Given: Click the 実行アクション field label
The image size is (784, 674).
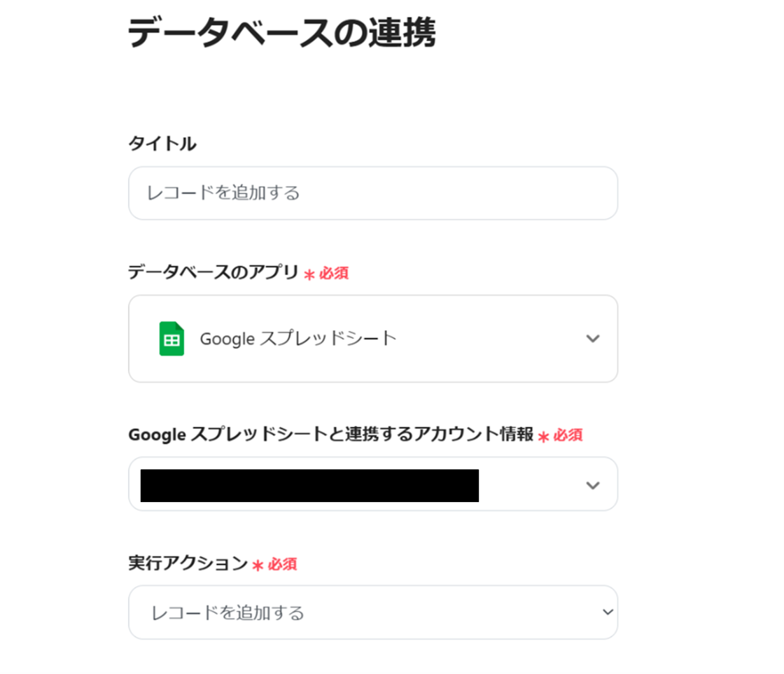Looking at the screenshot, I should pyautogui.click(x=188, y=563).
